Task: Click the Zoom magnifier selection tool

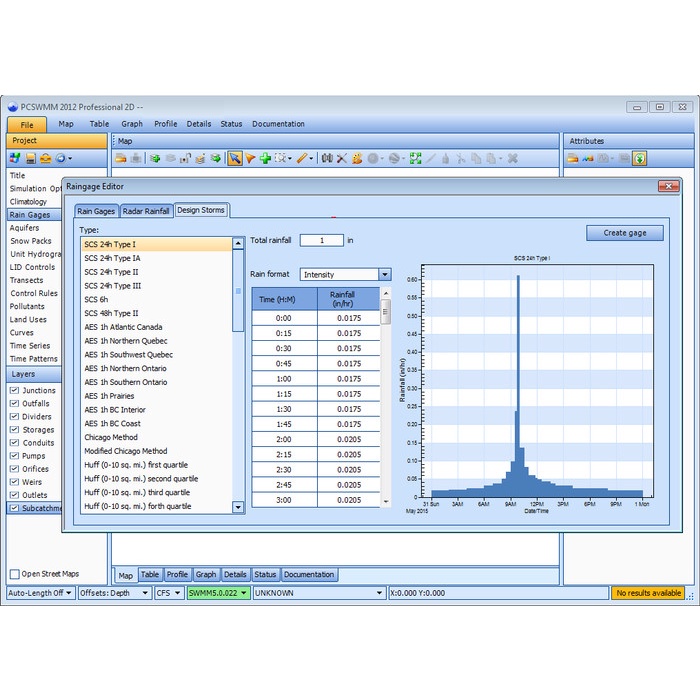Action: 280,158
